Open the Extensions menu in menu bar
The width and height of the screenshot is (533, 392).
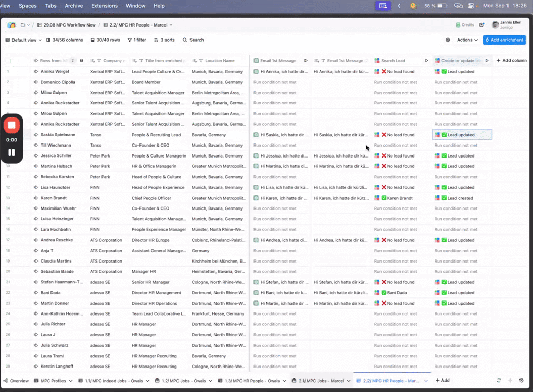[x=104, y=6]
